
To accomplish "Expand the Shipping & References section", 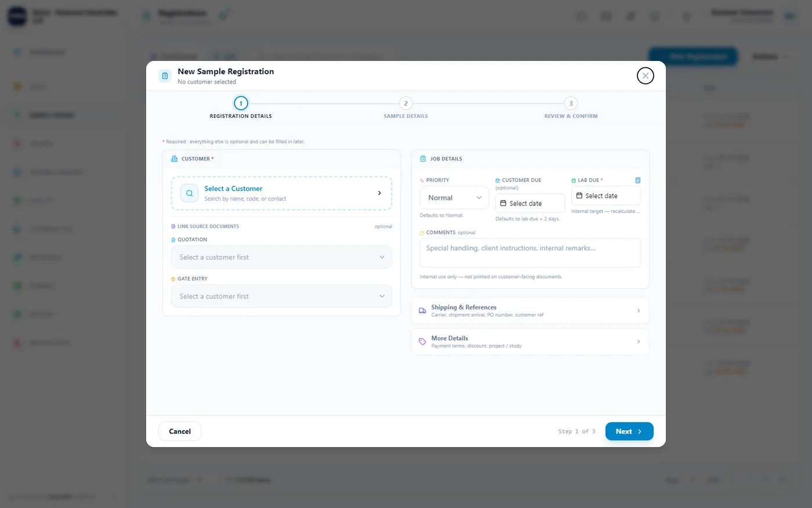I will (530, 311).
